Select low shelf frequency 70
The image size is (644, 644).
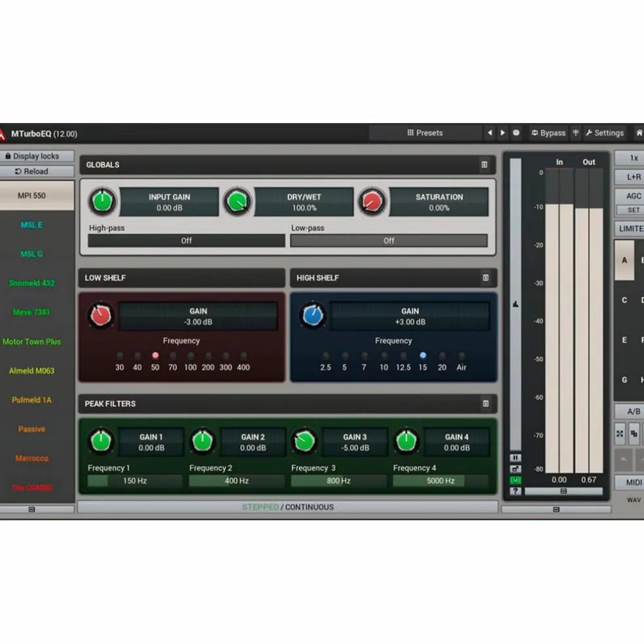173,355
